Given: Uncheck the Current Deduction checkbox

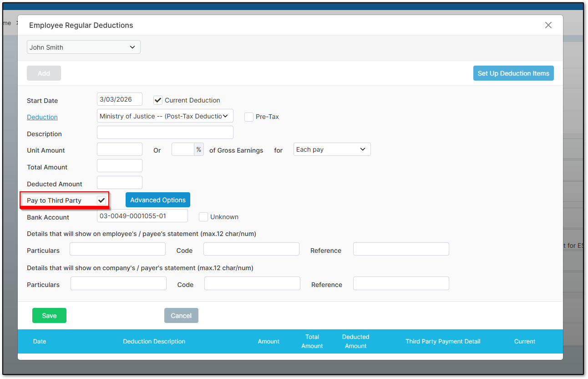Looking at the screenshot, I should tap(157, 100).
